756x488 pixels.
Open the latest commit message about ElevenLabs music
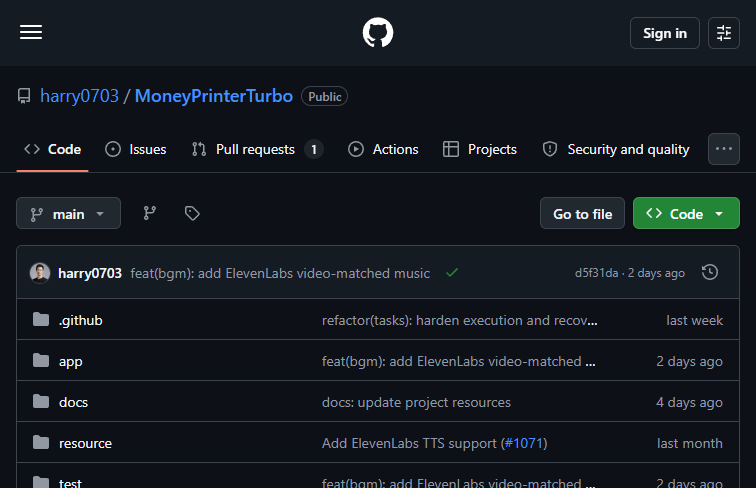[x=280, y=273]
